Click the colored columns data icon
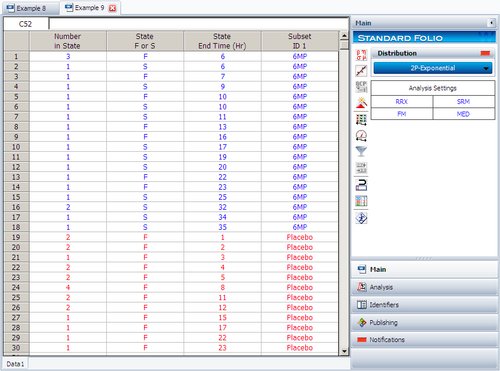This screenshot has height=371, width=500. click(361, 201)
